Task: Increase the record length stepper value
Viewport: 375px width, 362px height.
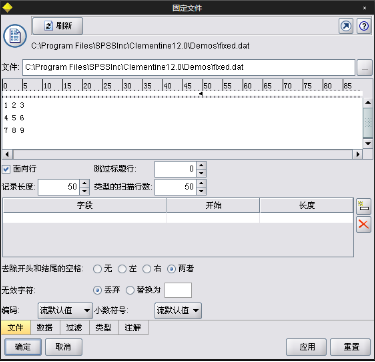Action: click(x=85, y=183)
